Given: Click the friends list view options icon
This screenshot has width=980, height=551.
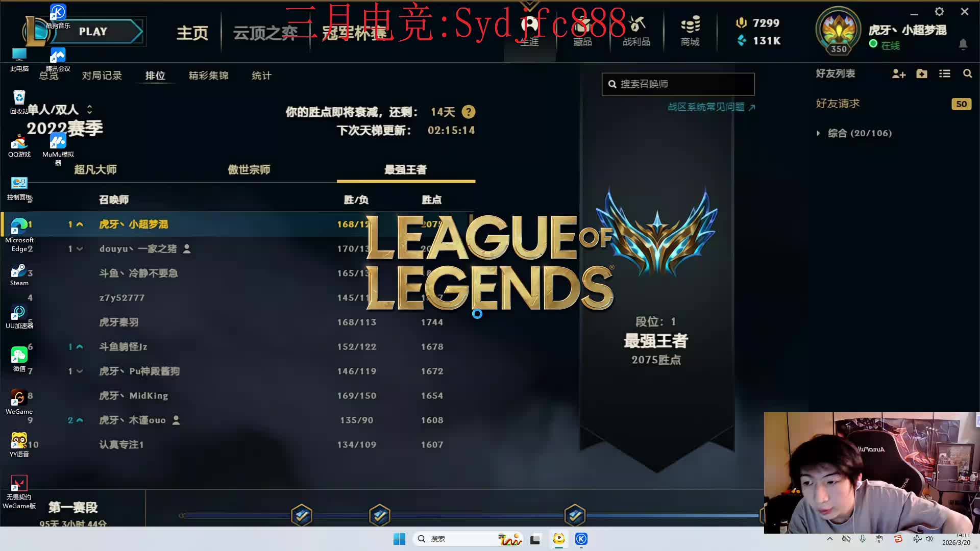Looking at the screenshot, I should click(x=944, y=74).
